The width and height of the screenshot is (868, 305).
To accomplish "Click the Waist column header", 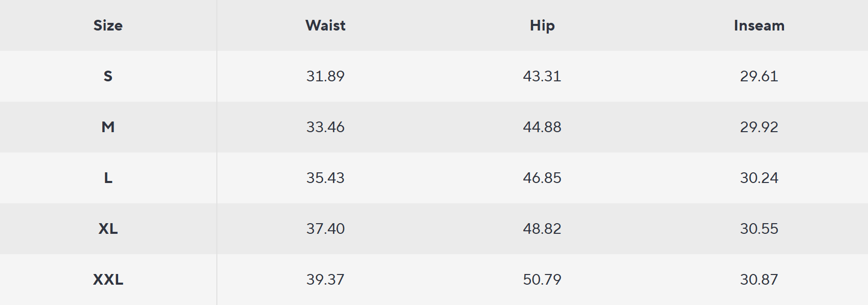I will [x=325, y=25].
